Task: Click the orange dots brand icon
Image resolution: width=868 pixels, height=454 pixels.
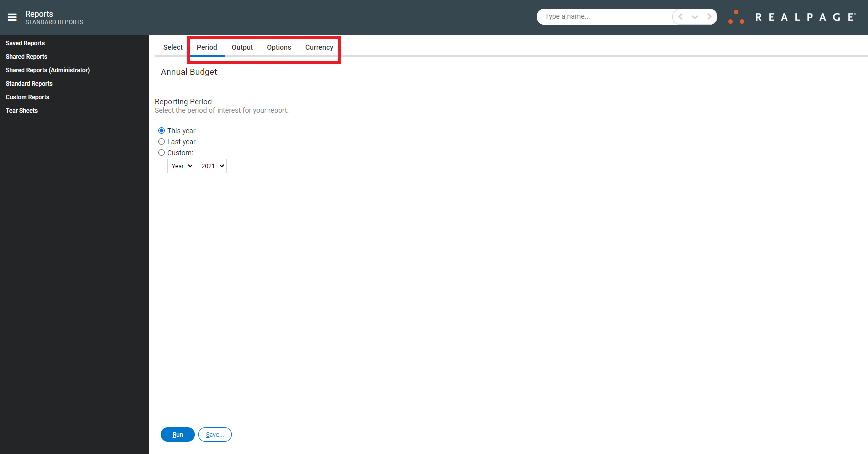Action: tap(736, 16)
